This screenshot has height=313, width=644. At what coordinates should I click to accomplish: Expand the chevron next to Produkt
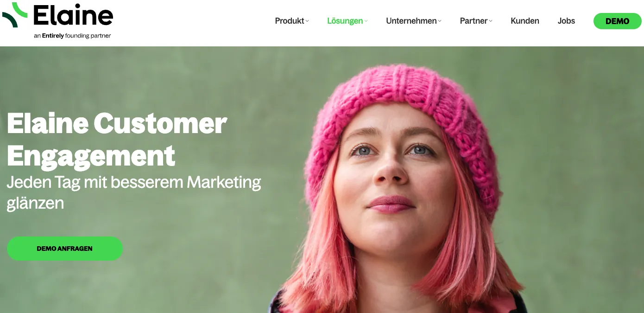pos(307,21)
